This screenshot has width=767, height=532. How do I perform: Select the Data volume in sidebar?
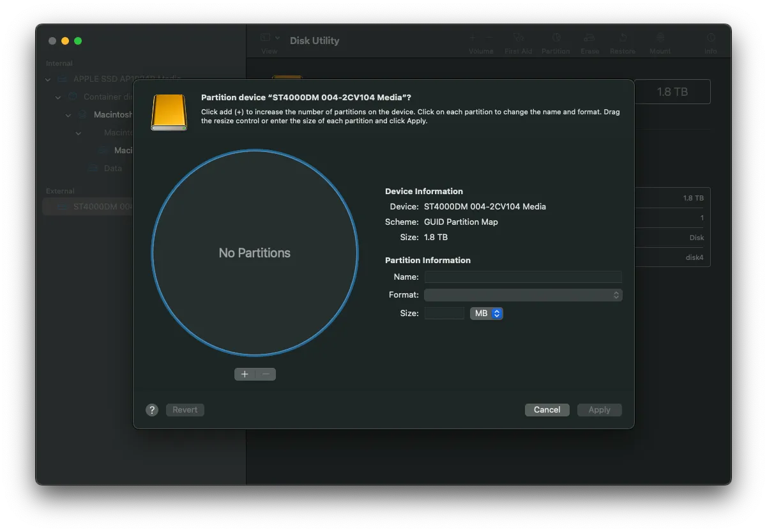(112, 169)
